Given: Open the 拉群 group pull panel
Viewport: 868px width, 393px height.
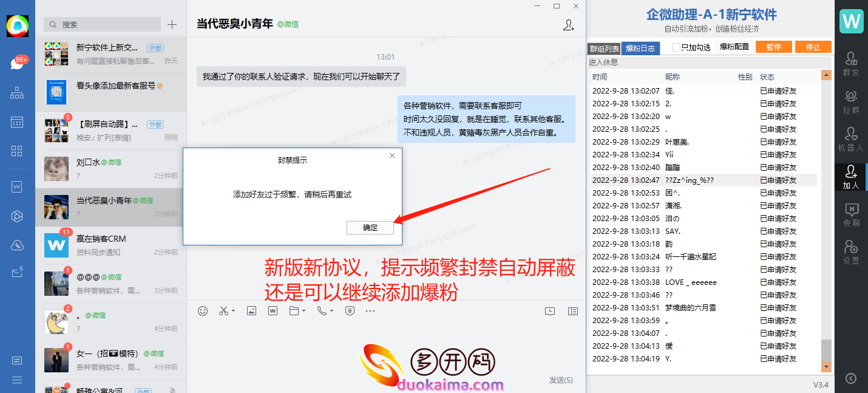Looking at the screenshot, I should click(x=851, y=101).
